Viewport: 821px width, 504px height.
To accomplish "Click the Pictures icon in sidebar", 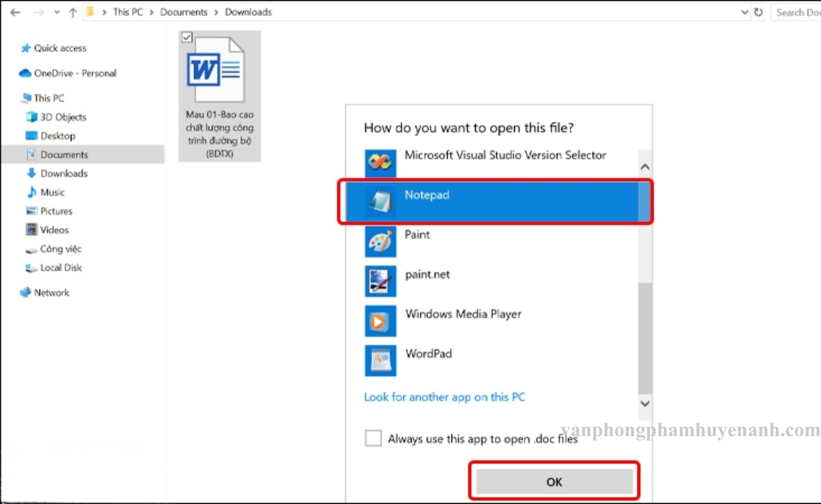I will (32, 211).
